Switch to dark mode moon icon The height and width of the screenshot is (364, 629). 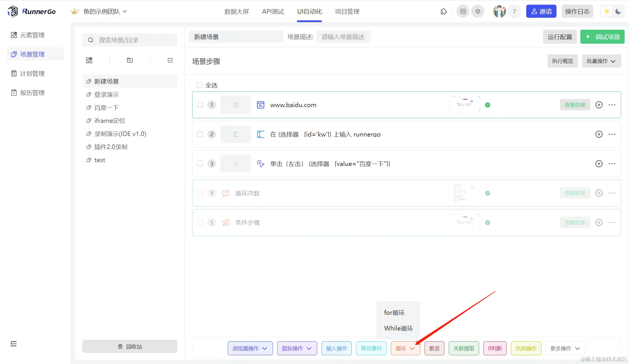click(x=618, y=12)
